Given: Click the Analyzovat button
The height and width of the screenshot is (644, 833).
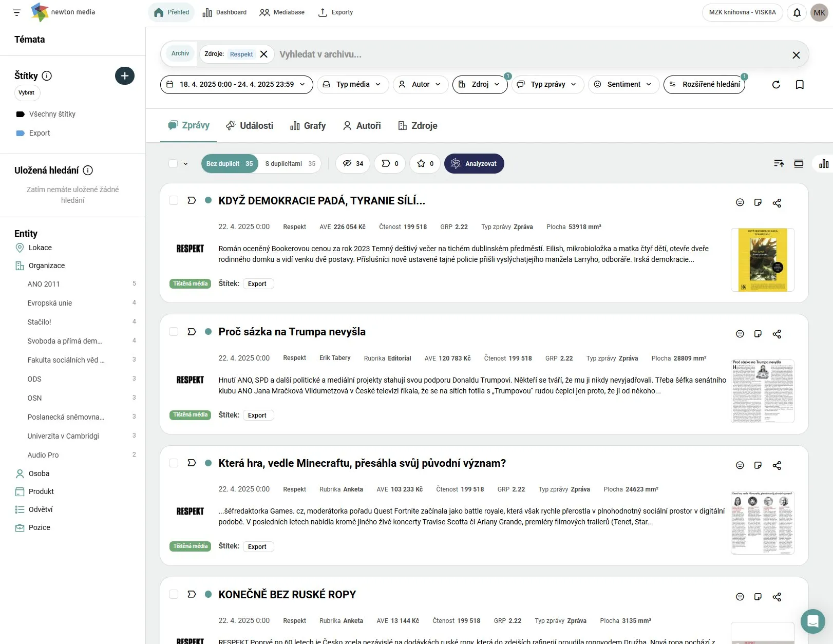Looking at the screenshot, I should click(x=474, y=164).
